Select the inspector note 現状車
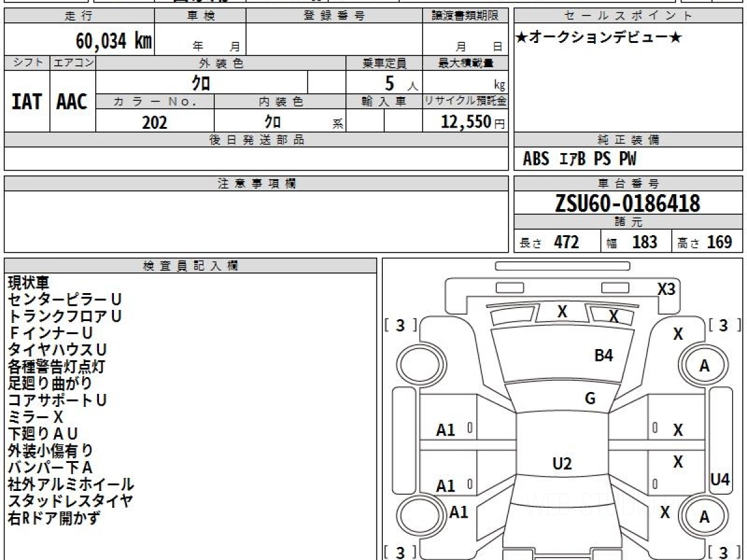This screenshot has width=747, height=560. pyautogui.click(x=28, y=282)
